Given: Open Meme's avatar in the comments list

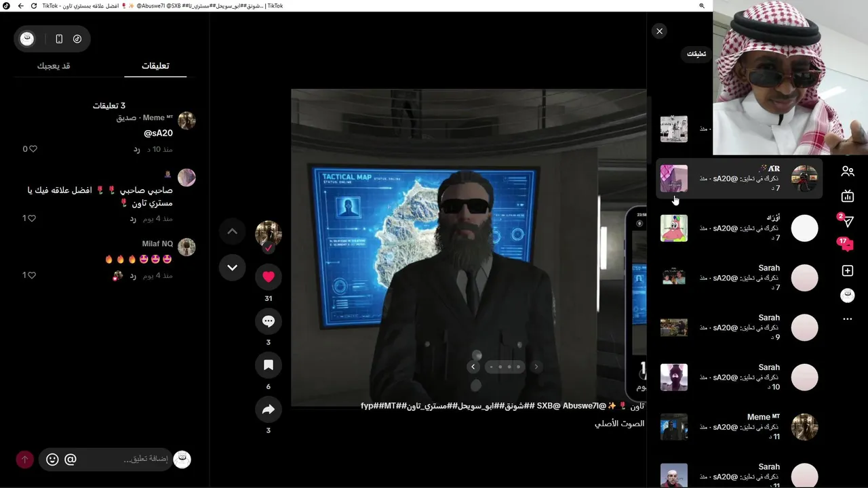Looking at the screenshot, I should pyautogui.click(x=186, y=121).
